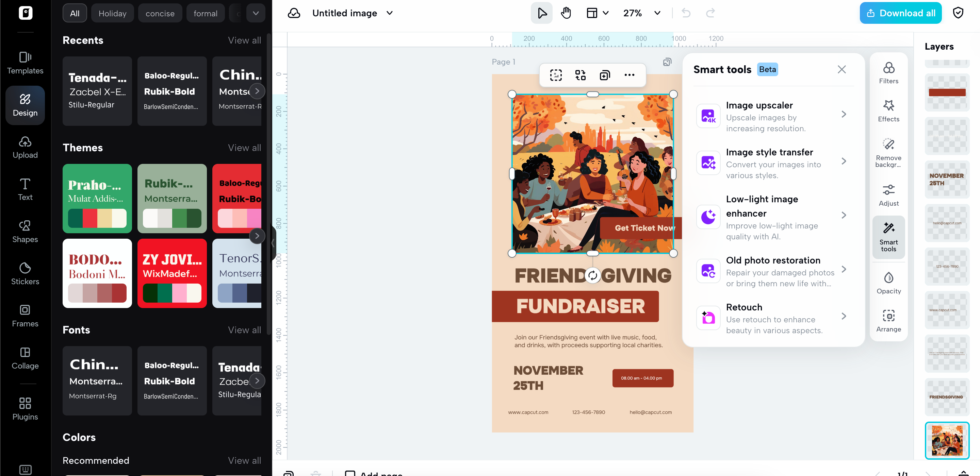980x476 pixels.
Task: Select the hand pan tool
Action: pyautogui.click(x=566, y=13)
